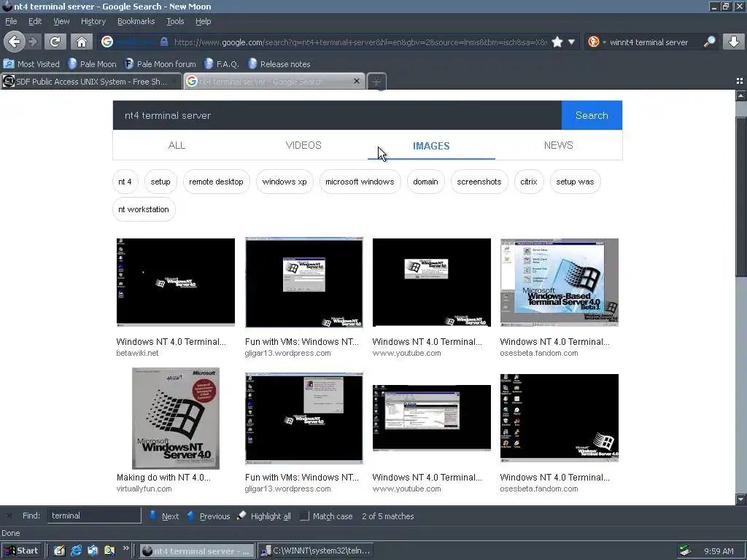Screen dimensions: 747x560
Task: Click the Google site identity icon
Action: [x=107, y=42]
